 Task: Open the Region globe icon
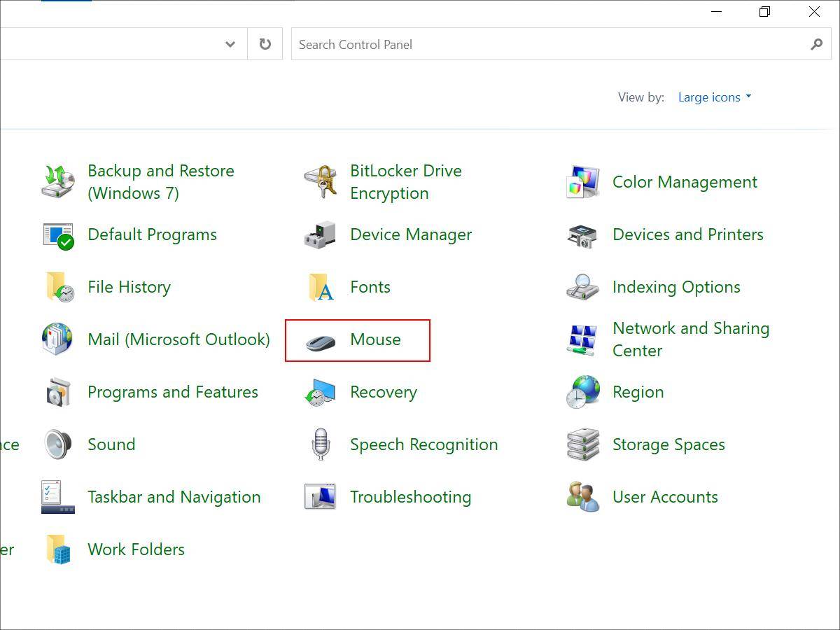pos(582,392)
